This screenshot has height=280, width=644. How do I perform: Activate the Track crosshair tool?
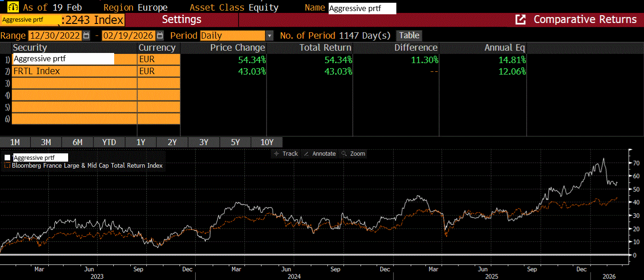(x=277, y=154)
